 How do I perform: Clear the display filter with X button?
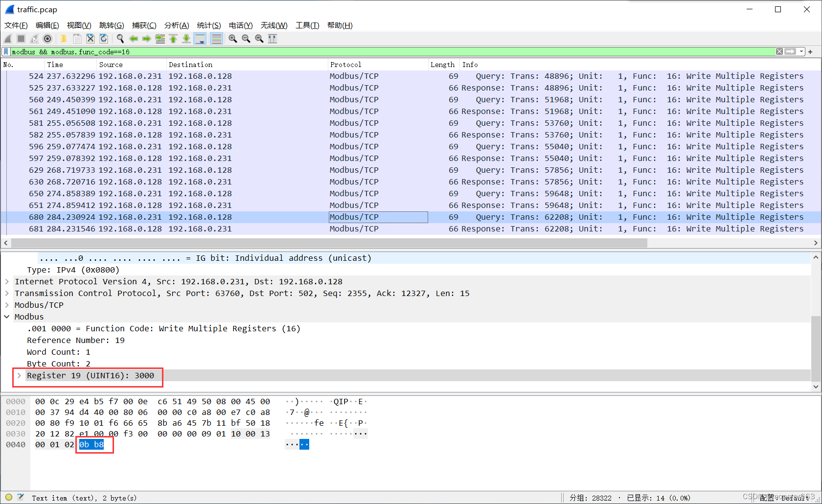tap(779, 51)
